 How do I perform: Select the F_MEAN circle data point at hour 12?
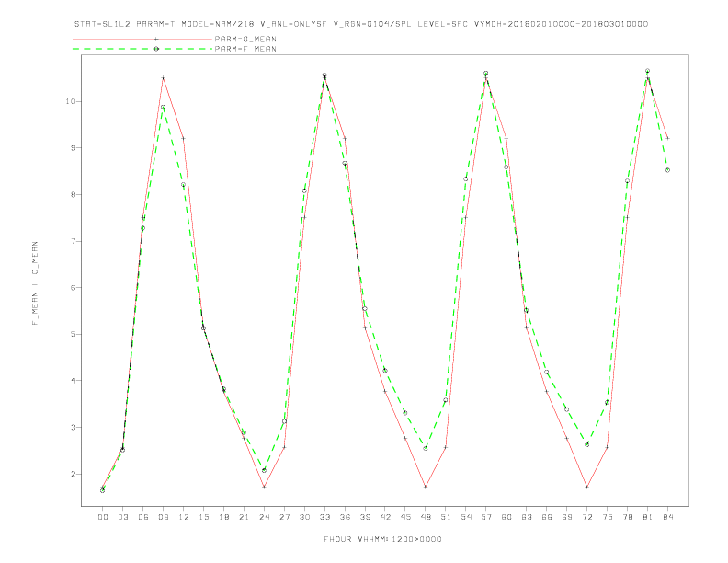coord(184,184)
